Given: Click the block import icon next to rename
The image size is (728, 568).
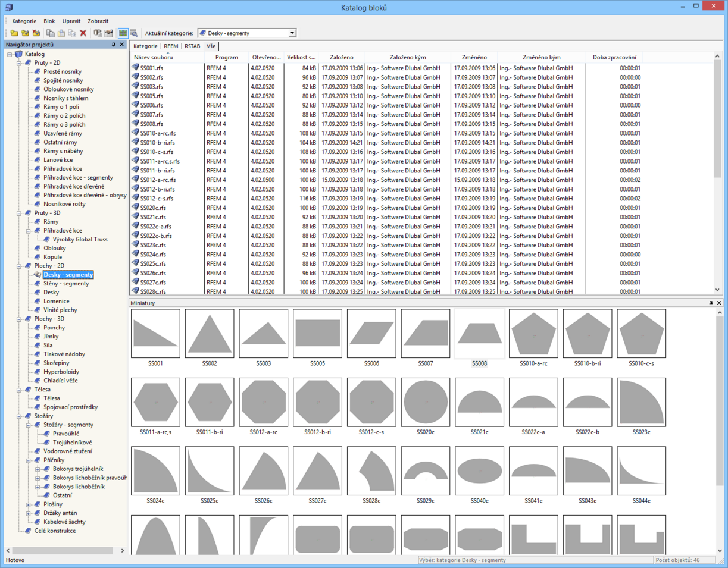Looking at the screenshot, I should pyautogui.click(x=109, y=33).
